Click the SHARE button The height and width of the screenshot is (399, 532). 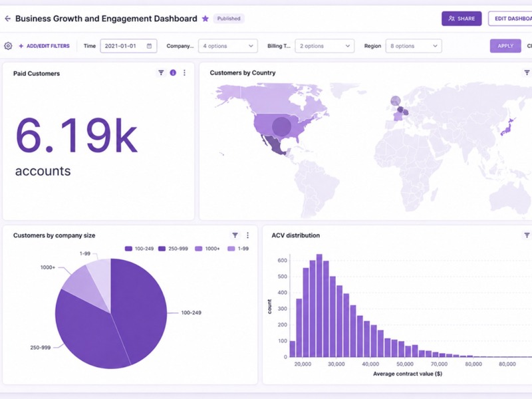pyautogui.click(x=462, y=19)
